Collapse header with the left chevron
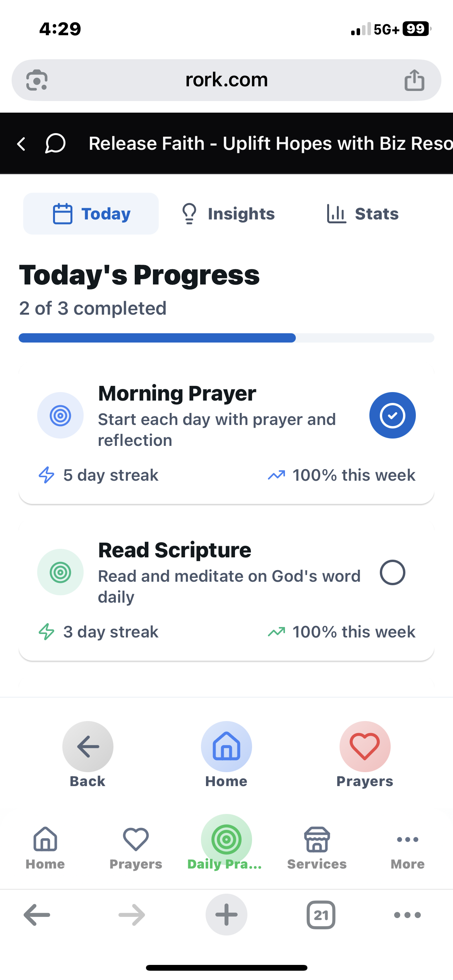Screen dimensions: 453x980 [x=22, y=144]
